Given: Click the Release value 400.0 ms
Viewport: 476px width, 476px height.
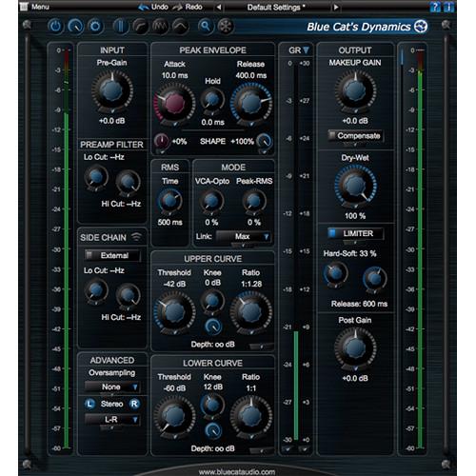Looking at the screenshot, I should click(x=251, y=75).
